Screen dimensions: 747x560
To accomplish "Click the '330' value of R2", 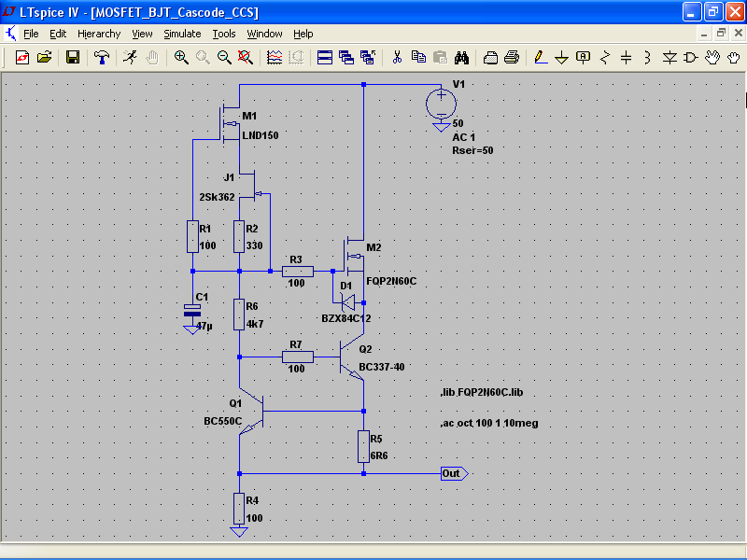I will [254, 245].
